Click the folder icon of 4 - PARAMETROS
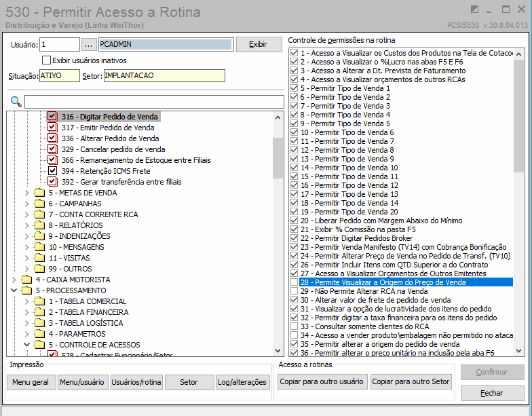 (x=39, y=334)
